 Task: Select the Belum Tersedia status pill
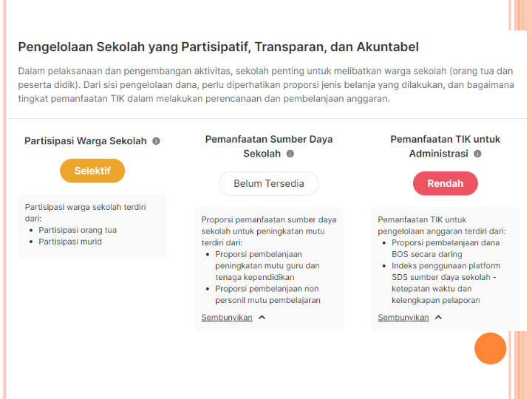[x=269, y=183]
